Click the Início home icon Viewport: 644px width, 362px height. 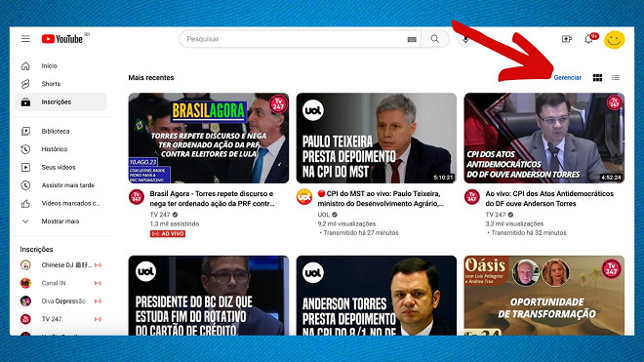(25, 65)
